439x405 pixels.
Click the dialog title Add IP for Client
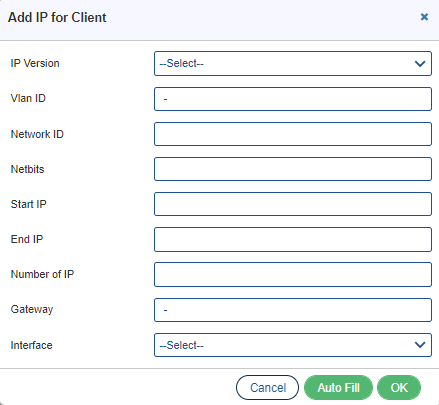click(x=57, y=17)
